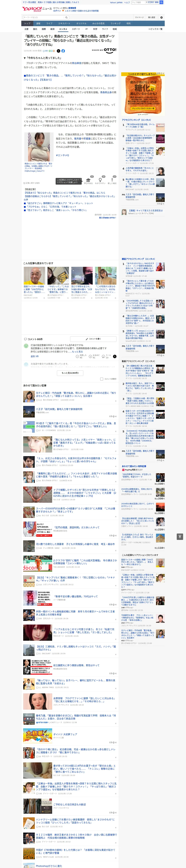Close the bread advertisement banner

pos(163,73)
